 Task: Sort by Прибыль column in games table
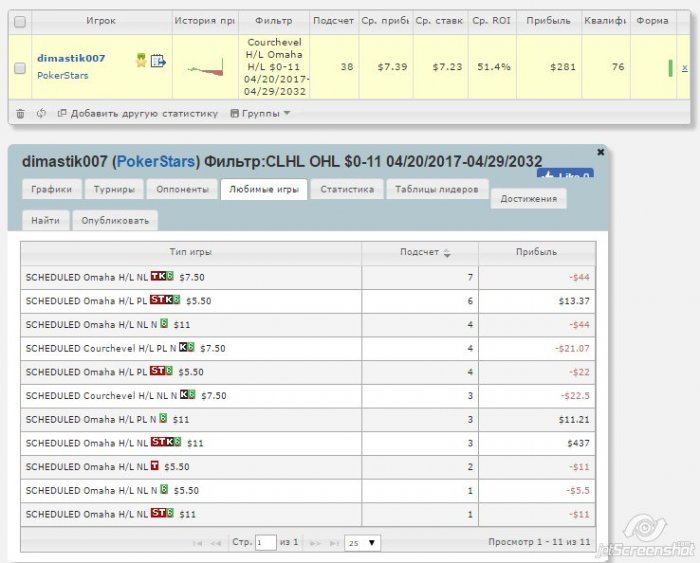(x=537, y=252)
